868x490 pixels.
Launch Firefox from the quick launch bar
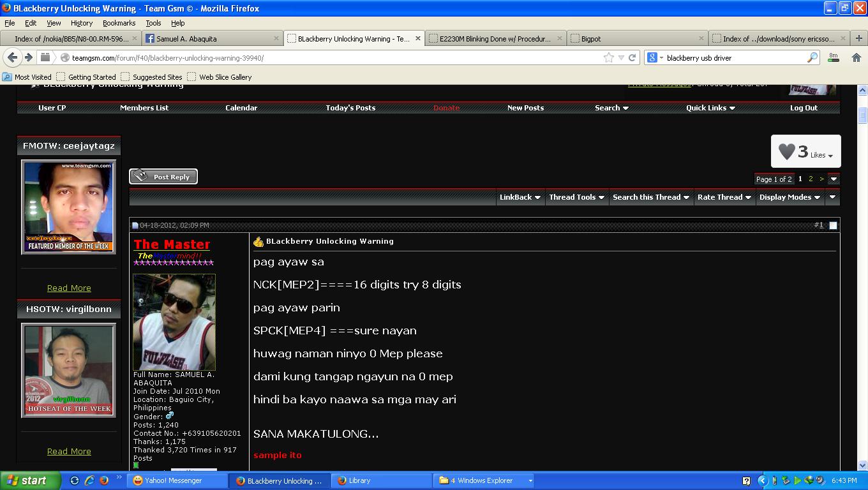[x=104, y=480]
